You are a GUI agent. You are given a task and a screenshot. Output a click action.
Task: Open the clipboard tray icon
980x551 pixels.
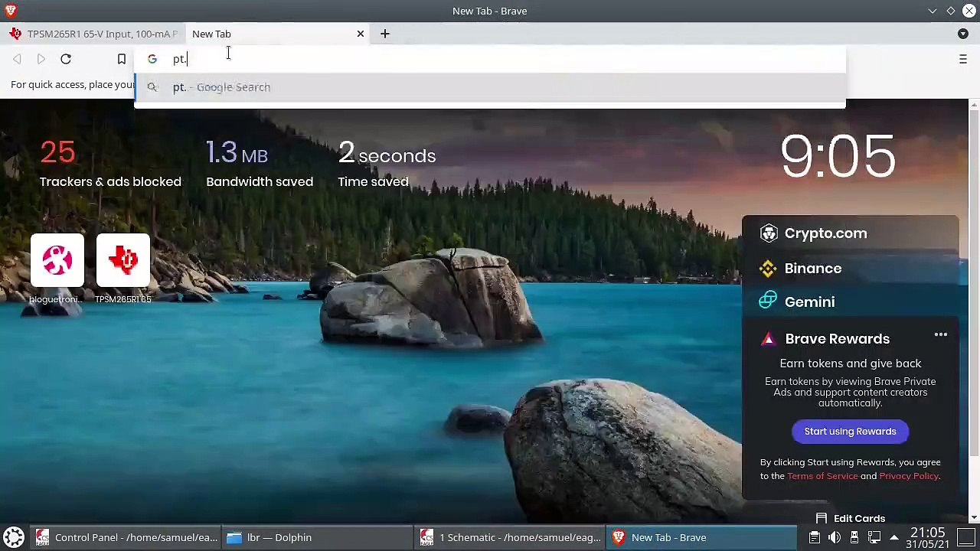[x=815, y=537]
